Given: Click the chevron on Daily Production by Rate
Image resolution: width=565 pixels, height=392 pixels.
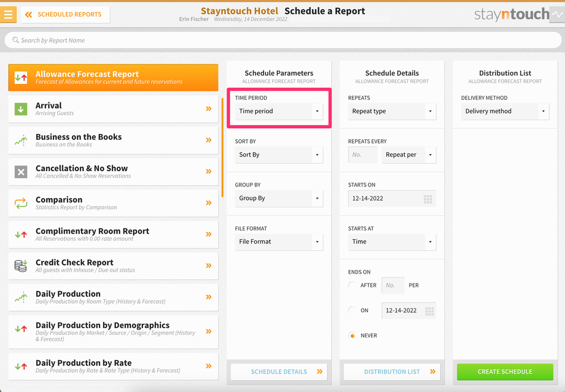Looking at the screenshot, I should (x=209, y=366).
